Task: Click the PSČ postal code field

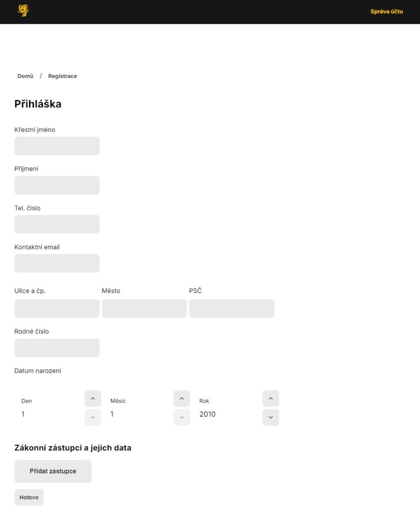Action: [232, 309]
